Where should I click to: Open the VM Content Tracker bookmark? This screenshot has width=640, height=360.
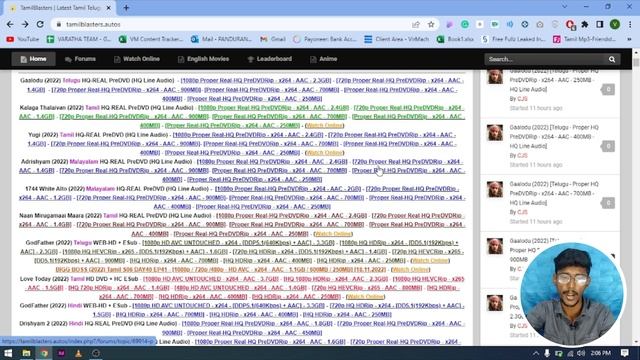pos(151,39)
